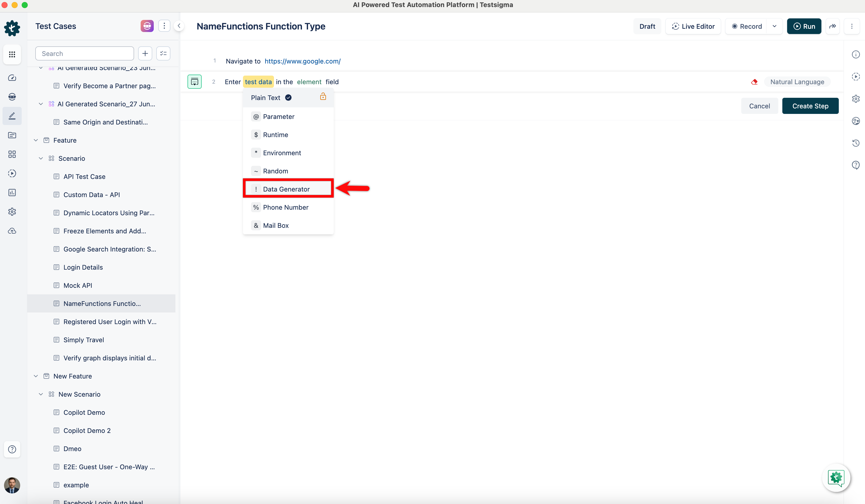Viewport: 865px width, 504px height.
Task: Open the info icon on right rail
Action: pyautogui.click(x=856, y=54)
